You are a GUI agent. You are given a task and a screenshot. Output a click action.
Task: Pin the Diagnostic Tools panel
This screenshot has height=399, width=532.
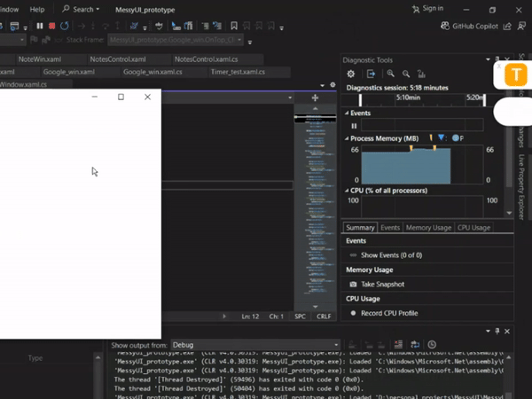[x=497, y=59]
